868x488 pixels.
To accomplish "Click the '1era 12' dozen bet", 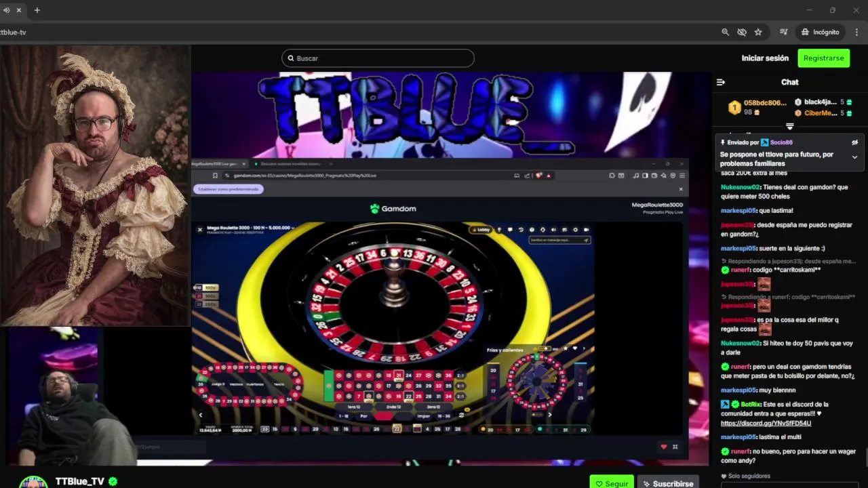I will click(354, 407).
